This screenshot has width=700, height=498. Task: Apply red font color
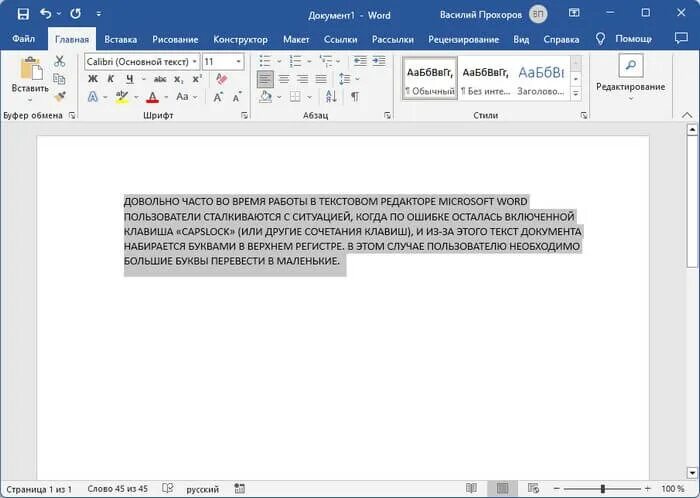153,97
